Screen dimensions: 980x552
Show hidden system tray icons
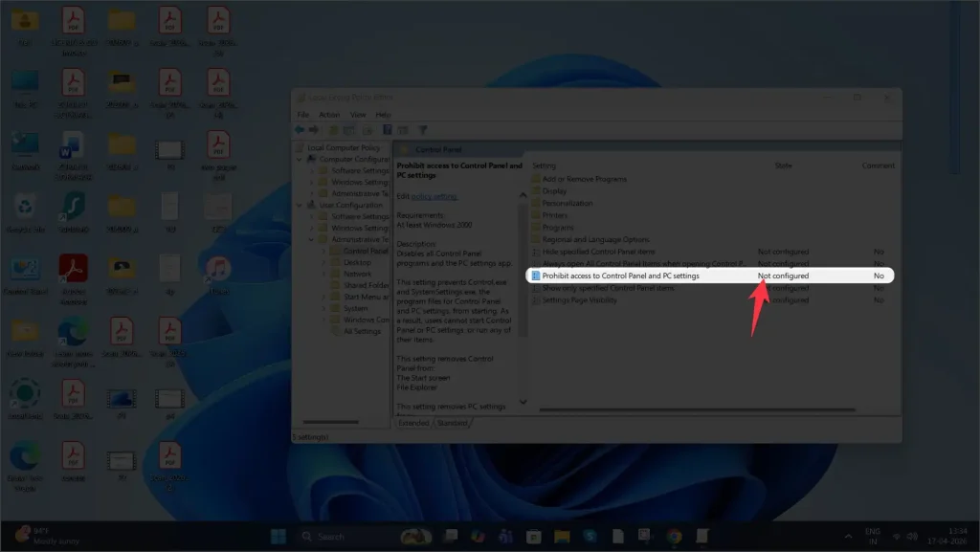click(x=848, y=537)
